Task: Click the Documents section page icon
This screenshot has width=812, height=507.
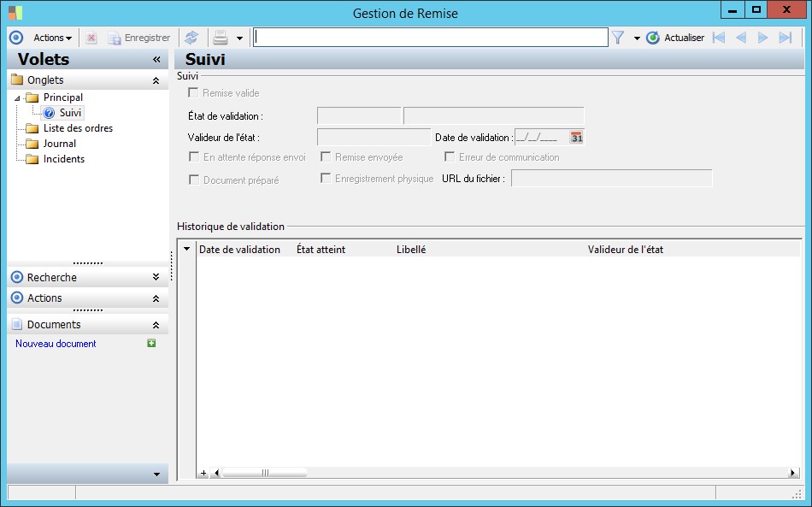Action: coord(17,325)
